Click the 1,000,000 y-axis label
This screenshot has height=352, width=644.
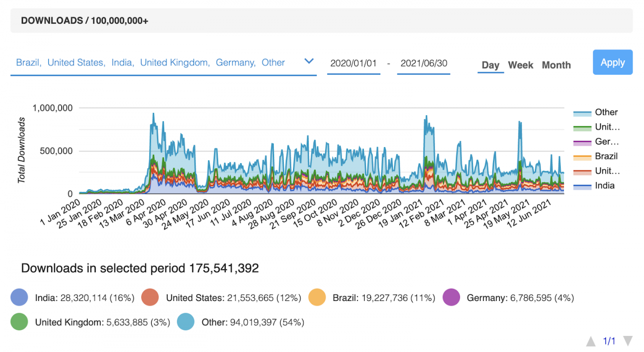coord(52,108)
